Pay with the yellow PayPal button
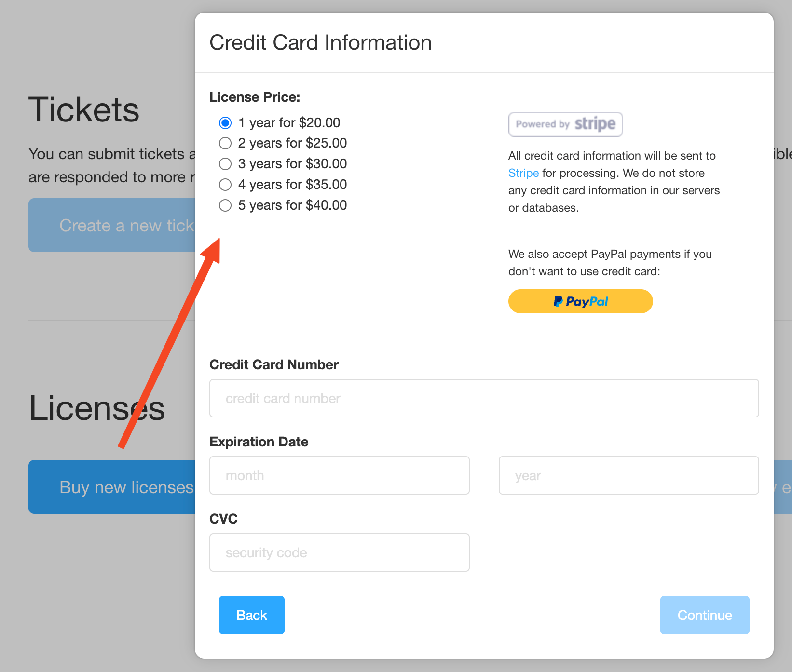The width and height of the screenshot is (792, 672). point(580,301)
